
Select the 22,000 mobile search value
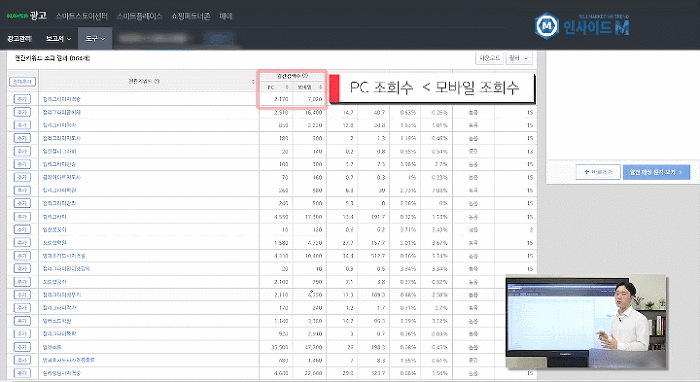[x=314, y=373]
